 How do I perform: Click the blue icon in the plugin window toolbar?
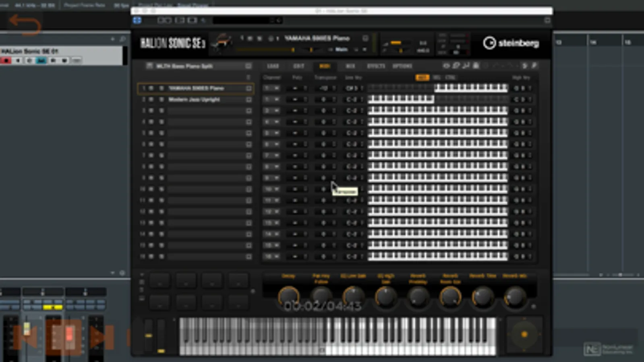click(137, 20)
